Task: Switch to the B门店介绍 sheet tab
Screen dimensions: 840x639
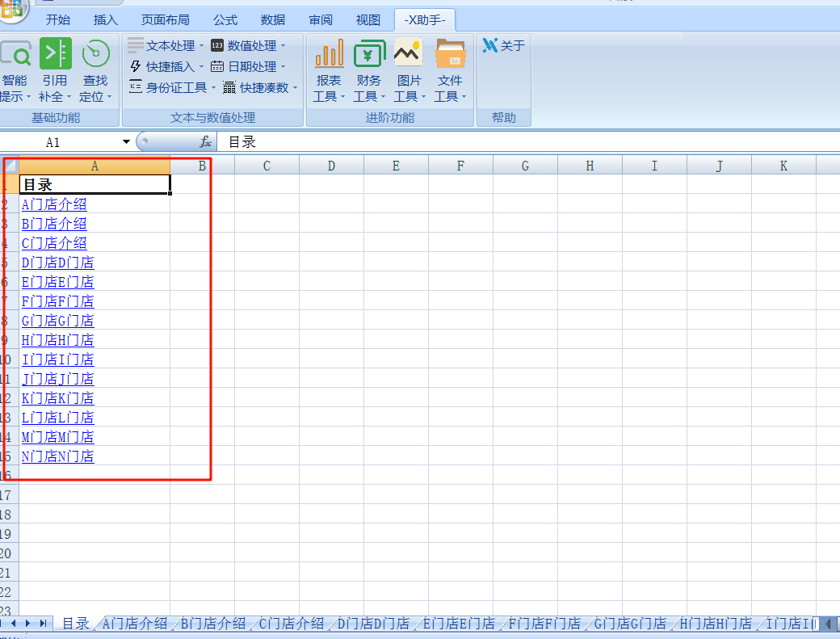Action: [213, 624]
